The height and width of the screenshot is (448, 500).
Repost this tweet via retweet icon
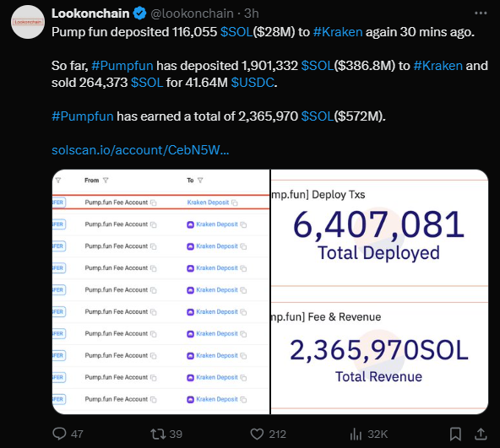coord(158,434)
